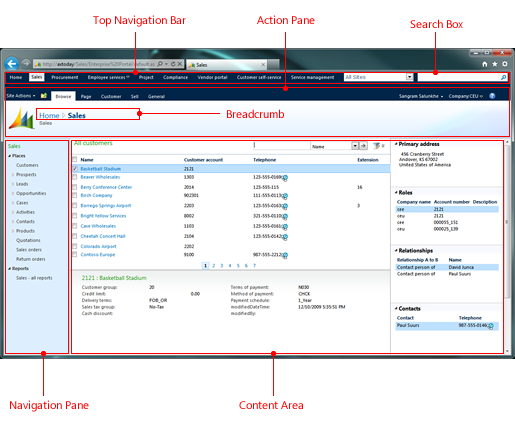Image resolution: width=515 pixels, height=421 pixels.
Task: Click phone icon beside Contoso Europe telephone
Action: pos(285,255)
